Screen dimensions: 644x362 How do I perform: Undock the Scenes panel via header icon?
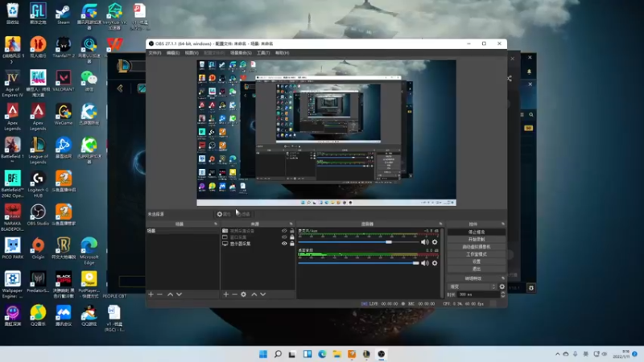[x=216, y=224]
